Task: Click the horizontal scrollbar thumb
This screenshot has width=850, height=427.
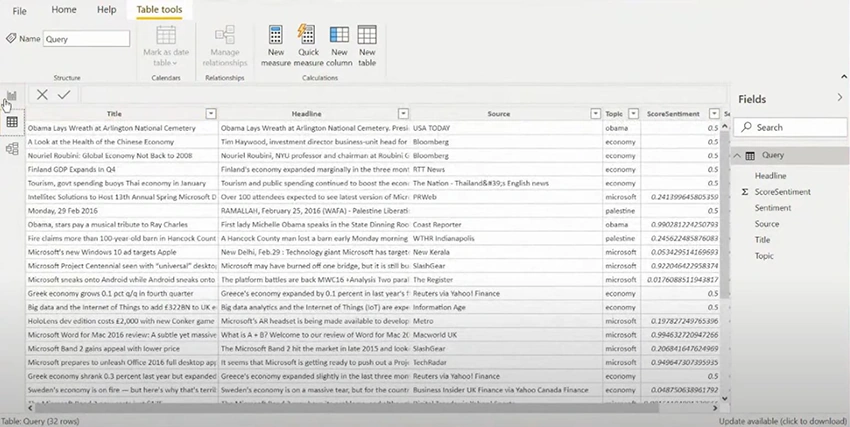Action: tap(347, 408)
